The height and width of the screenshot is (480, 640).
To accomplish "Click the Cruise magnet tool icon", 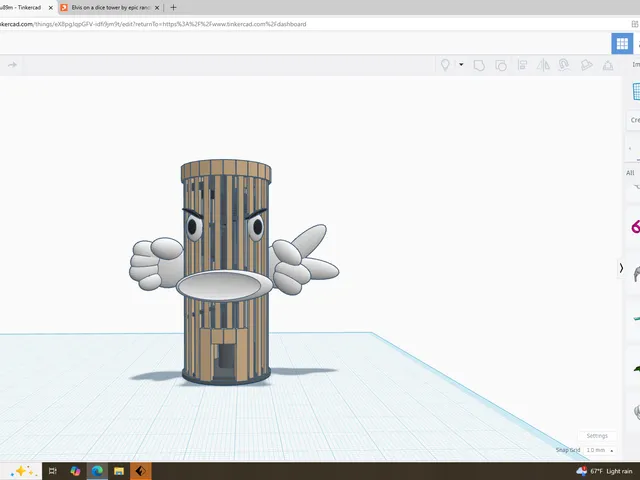I will 564,65.
